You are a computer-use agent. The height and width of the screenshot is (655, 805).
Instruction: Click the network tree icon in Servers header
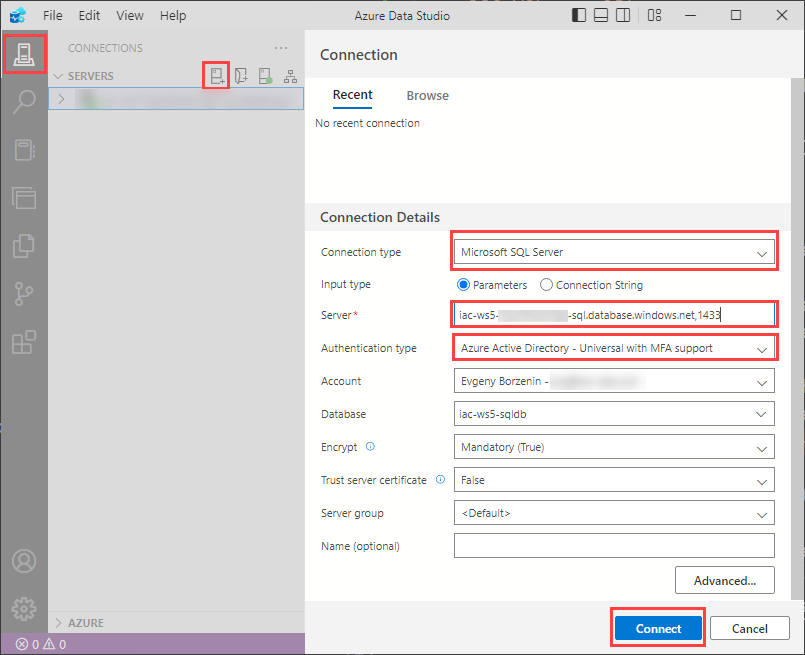click(x=290, y=76)
